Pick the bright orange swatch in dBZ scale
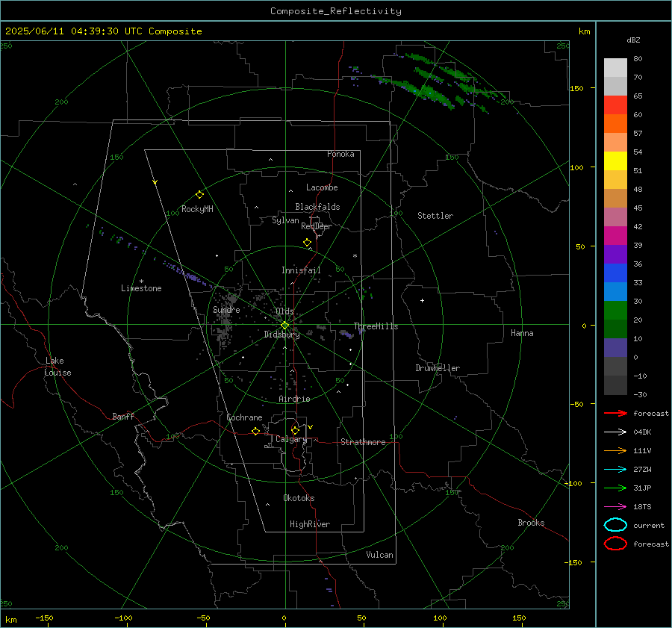The image size is (672, 628). pos(615,123)
